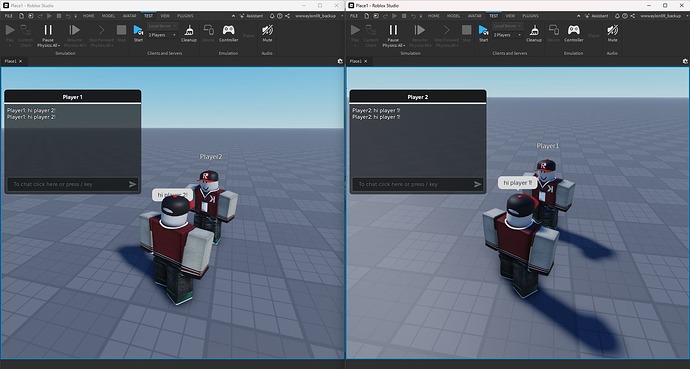Click help question icon in Player 2 window

coord(624,16)
